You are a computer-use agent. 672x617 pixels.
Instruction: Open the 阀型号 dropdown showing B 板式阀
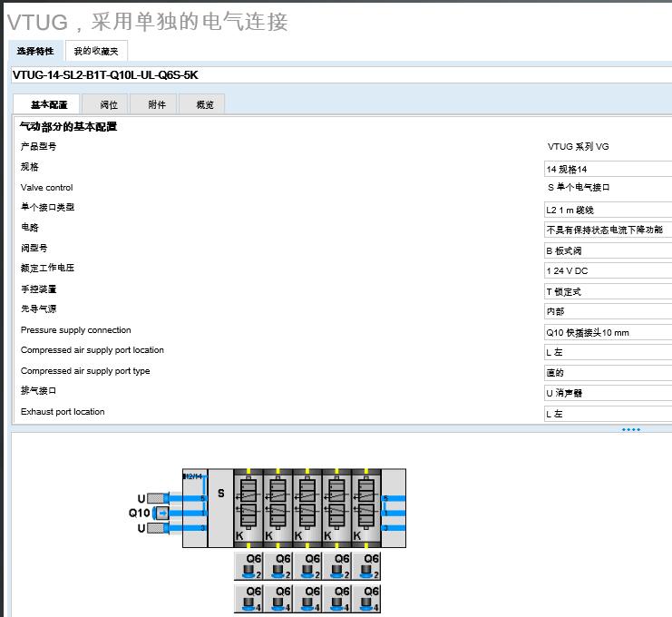click(x=608, y=250)
